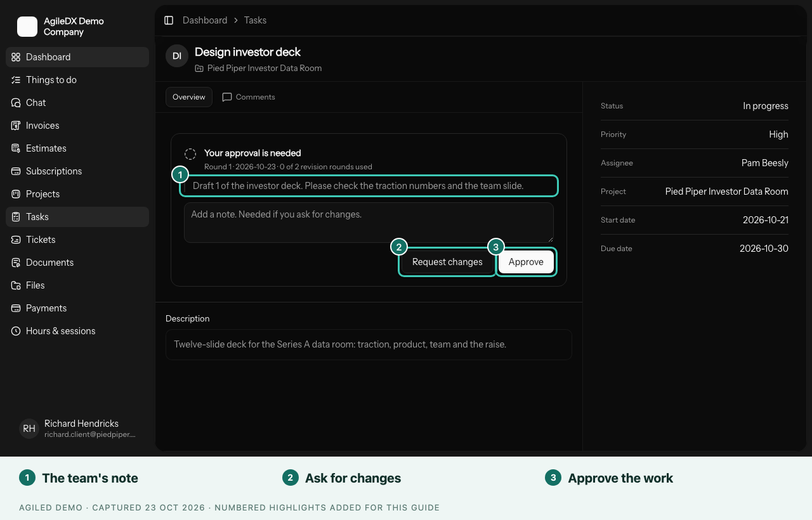This screenshot has width=812, height=520.
Task: Toggle the sidebar panel icon beside breadcrumb
Action: tap(169, 20)
